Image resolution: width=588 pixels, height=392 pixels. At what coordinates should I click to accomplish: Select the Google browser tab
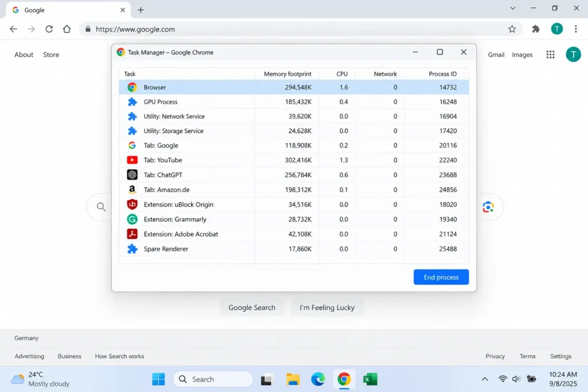(x=68, y=10)
